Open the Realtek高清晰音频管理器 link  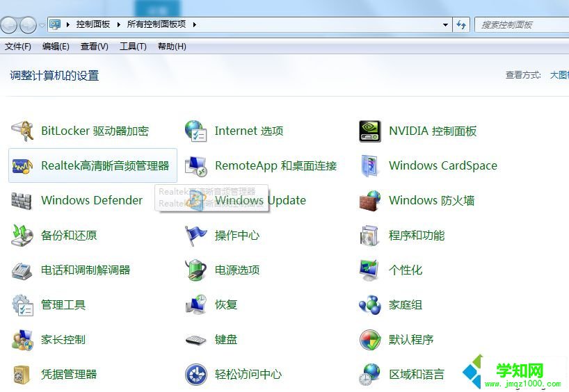coord(105,165)
